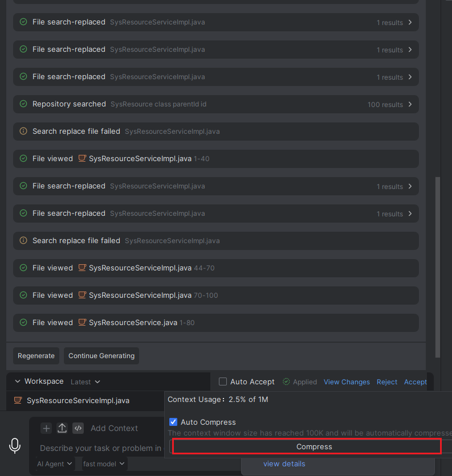The height and width of the screenshot is (476, 452).
Task: Click warning icon on first Search replace failed
Action: tap(23, 131)
